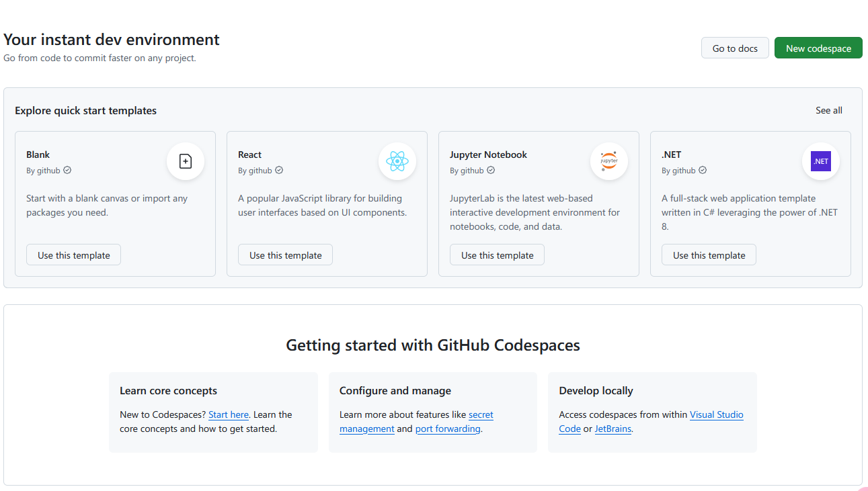868x491 pixels.
Task: Select the Blank template title
Action: 38,154
